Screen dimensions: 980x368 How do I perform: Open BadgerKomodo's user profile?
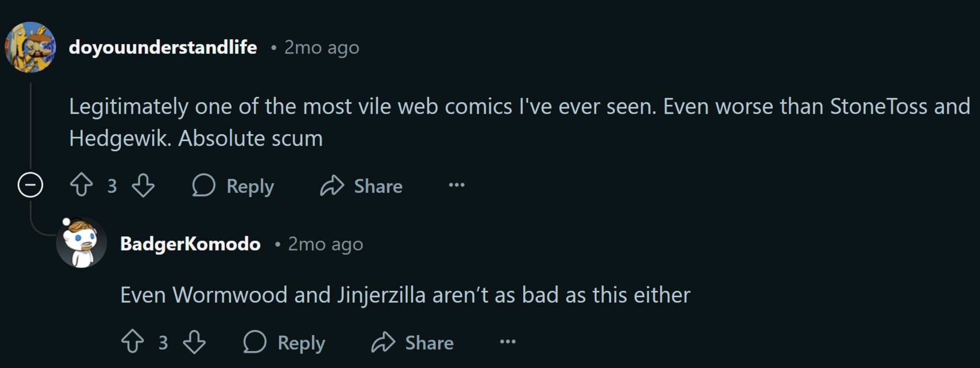190,244
